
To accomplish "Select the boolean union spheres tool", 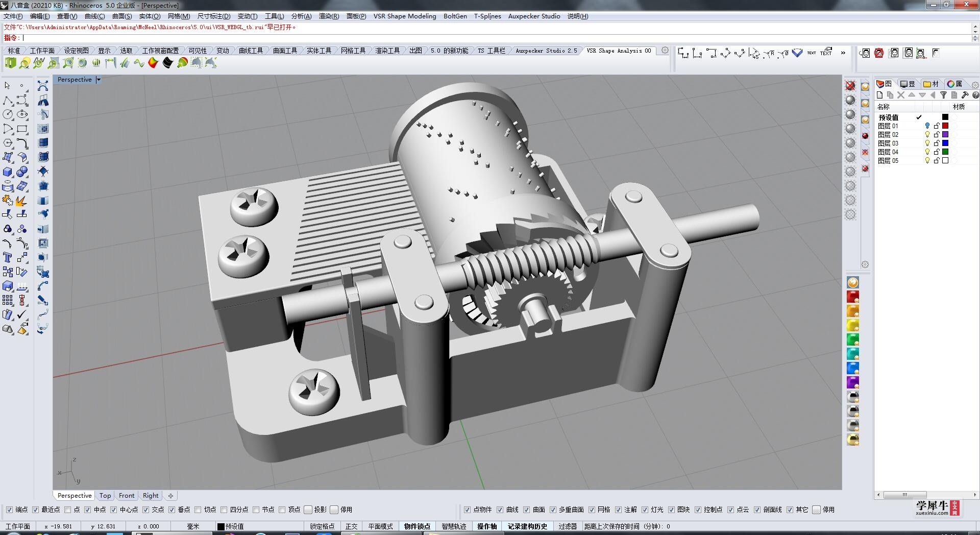I will pyautogui.click(x=22, y=172).
